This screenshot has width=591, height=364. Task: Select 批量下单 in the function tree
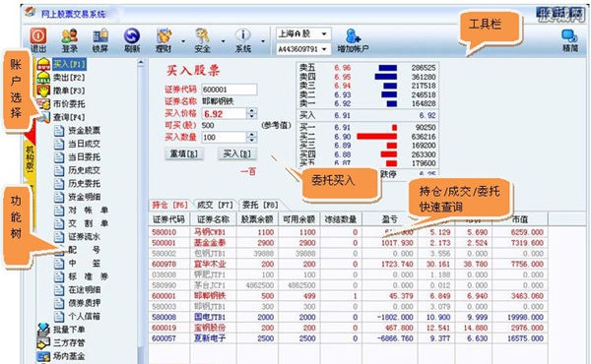point(69,330)
